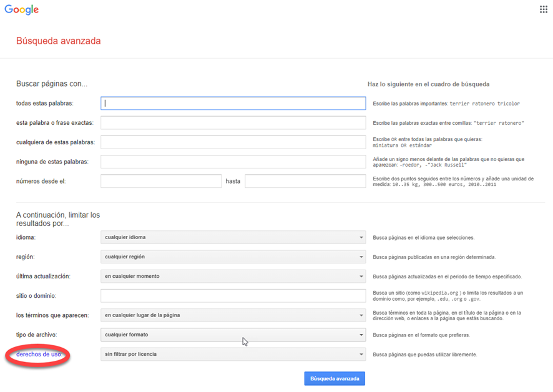Click the idioma dropdown arrow
The image size is (553, 392).
click(x=361, y=237)
